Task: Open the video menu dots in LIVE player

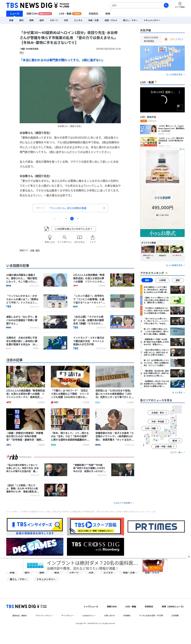Action: tap(179, 92)
